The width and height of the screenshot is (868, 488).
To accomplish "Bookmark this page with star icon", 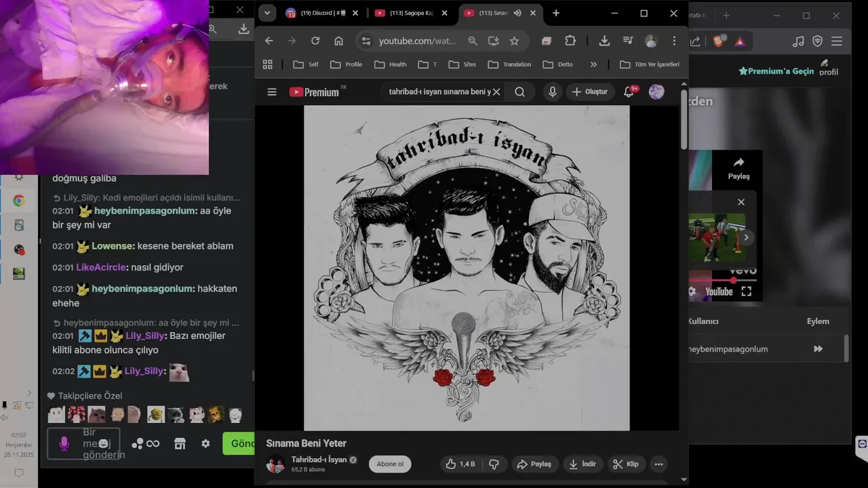I will pos(514,41).
